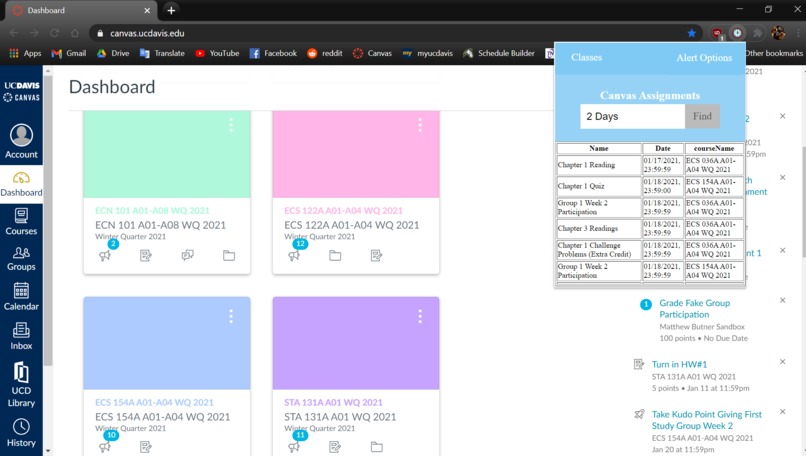Image resolution: width=806 pixels, height=456 pixels.
Task: Open the Chrome profile avatar
Action: pyautogui.click(x=778, y=33)
